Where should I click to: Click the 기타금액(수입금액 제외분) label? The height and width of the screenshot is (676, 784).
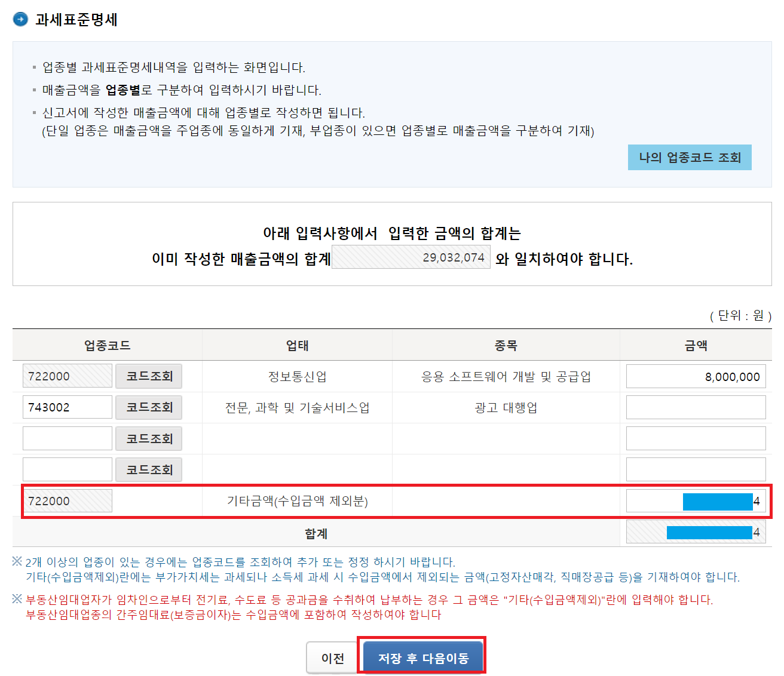click(x=297, y=501)
